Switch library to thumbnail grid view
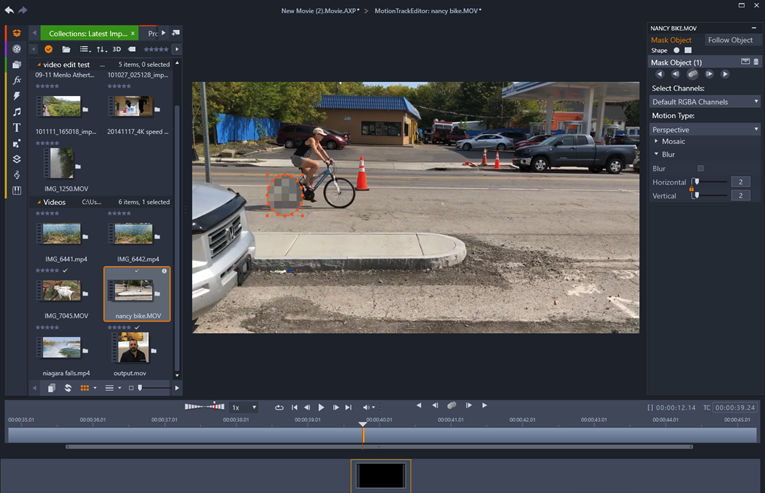Image resolution: width=765 pixels, height=493 pixels. click(x=85, y=388)
